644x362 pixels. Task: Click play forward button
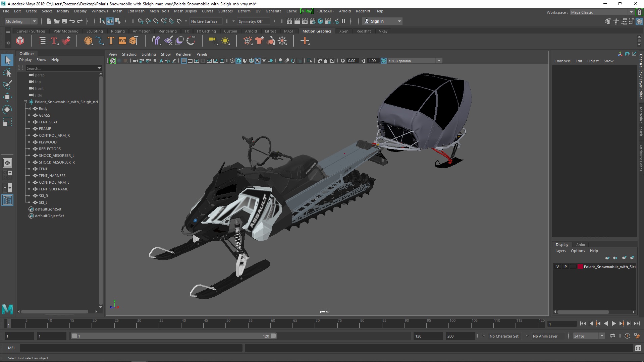pyautogui.click(x=613, y=323)
